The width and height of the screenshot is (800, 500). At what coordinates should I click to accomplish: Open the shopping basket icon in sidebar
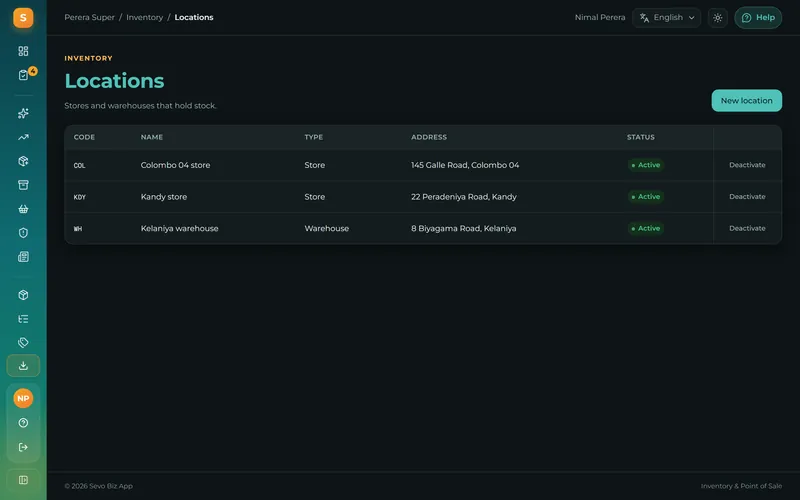(x=23, y=209)
